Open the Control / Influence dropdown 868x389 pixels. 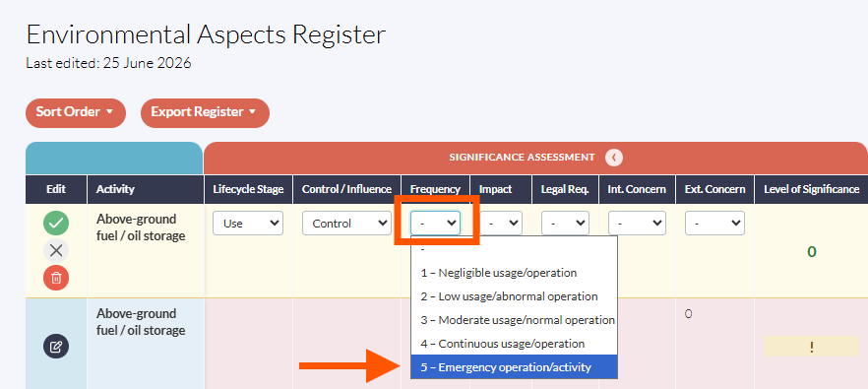(346, 224)
